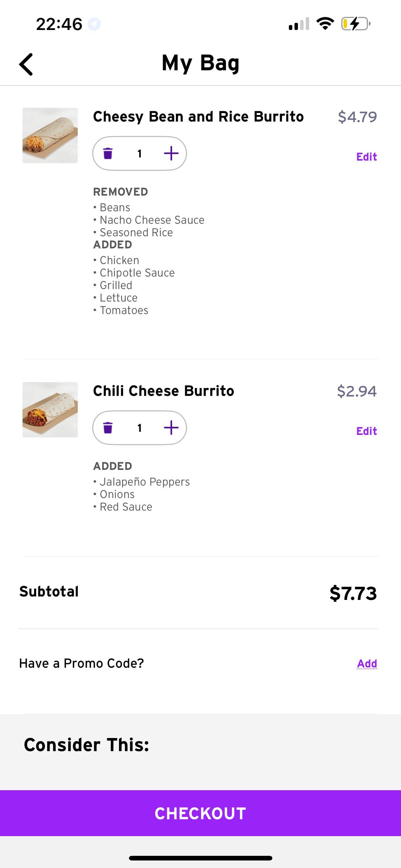This screenshot has height=868, width=401.
Task: Tap the back arrow icon
Action: tap(26, 64)
